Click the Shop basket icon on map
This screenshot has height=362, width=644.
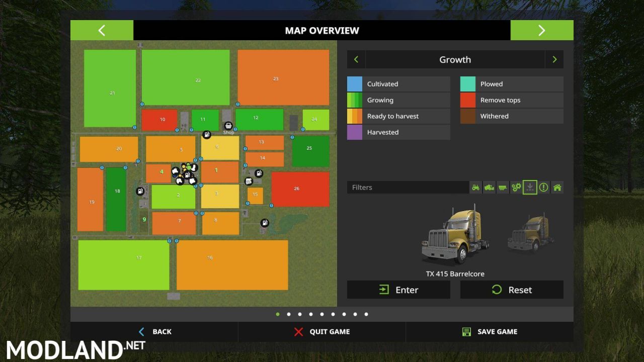point(228,126)
